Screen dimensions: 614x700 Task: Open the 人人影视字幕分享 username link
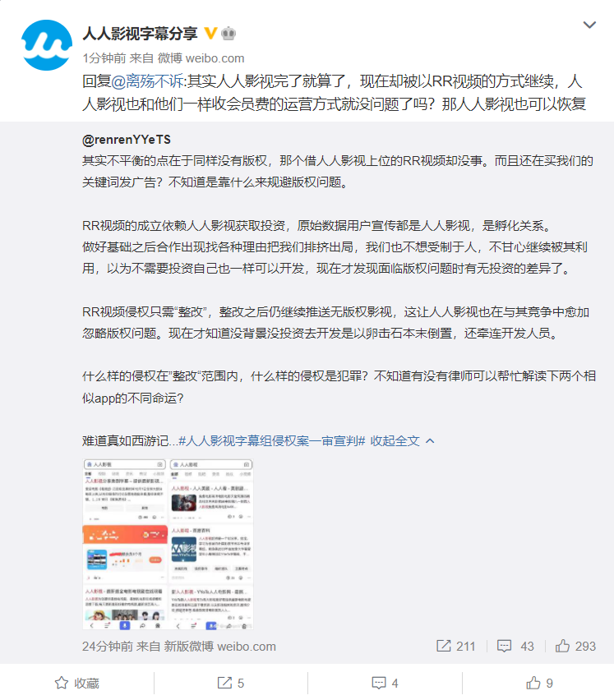(x=140, y=34)
